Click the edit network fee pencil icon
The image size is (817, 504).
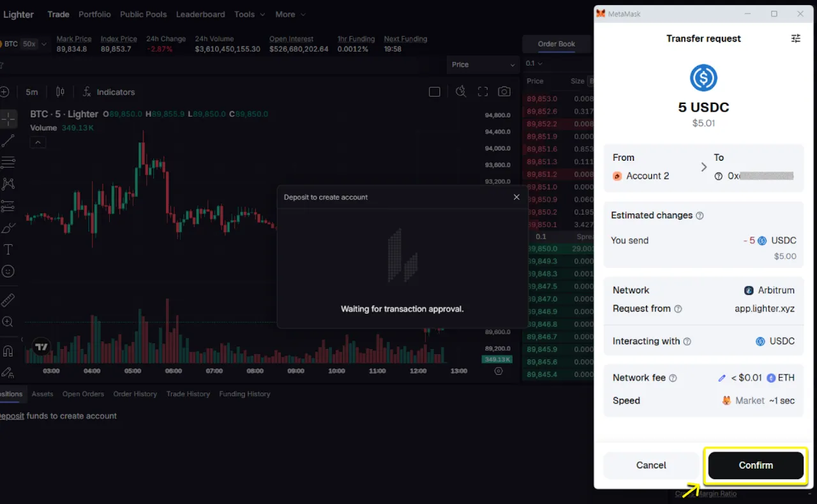coord(722,378)
